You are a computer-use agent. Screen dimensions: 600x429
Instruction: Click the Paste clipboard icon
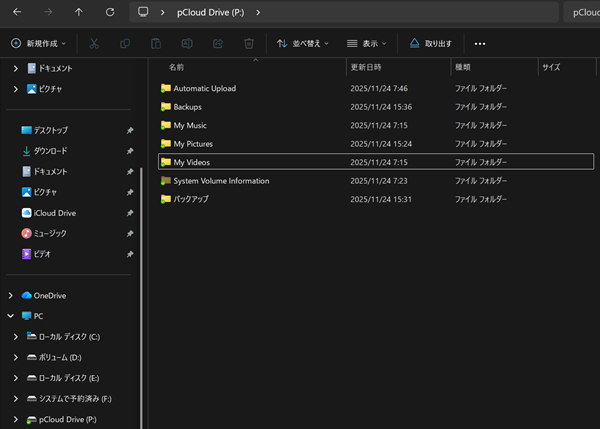click(156, 44)
